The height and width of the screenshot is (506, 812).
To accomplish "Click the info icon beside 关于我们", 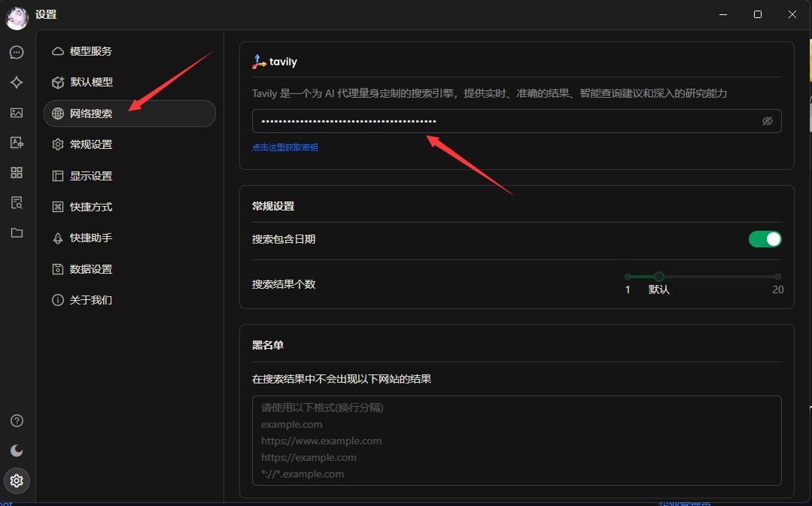I will 58,300.
